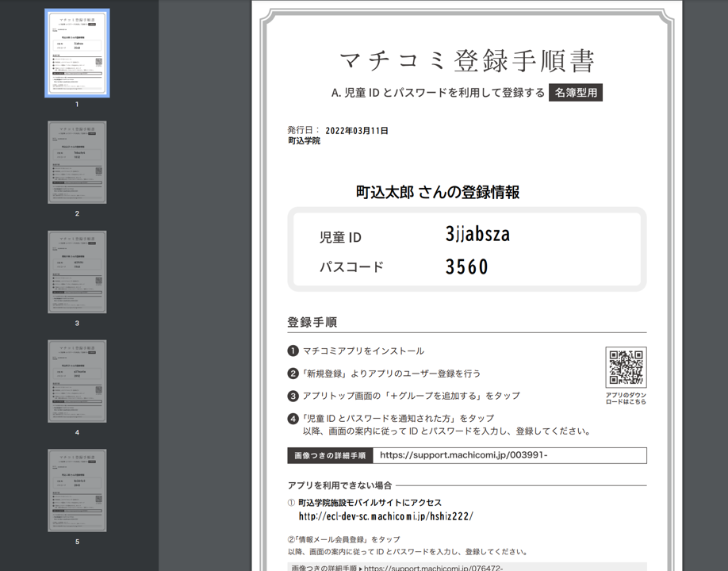Viewport: 728px width, 571px height.
Task: Go to page 4 thumbnail
Action: [77, 381]
